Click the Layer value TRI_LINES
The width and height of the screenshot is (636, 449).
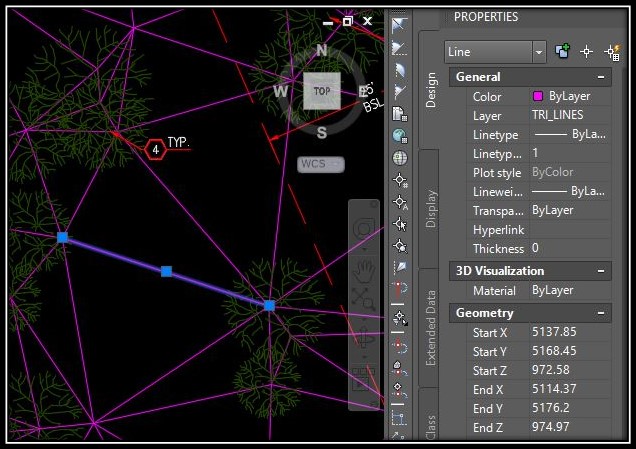[x=558, y=115]
